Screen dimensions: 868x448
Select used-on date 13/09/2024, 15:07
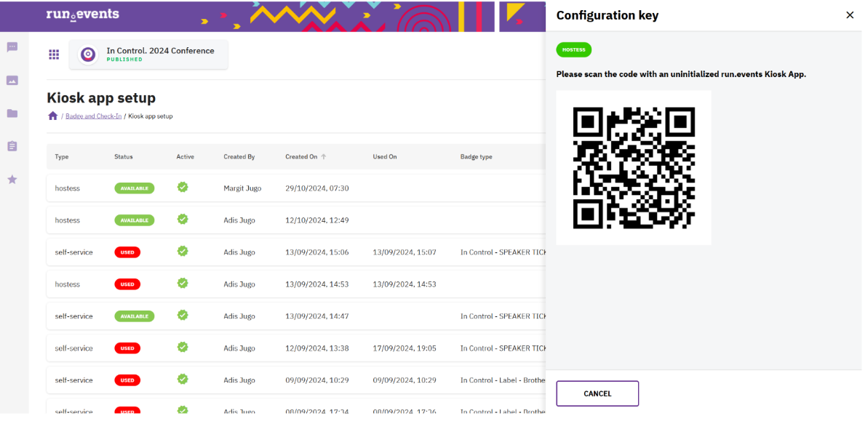pyautogui.click(x=405, y=252)
